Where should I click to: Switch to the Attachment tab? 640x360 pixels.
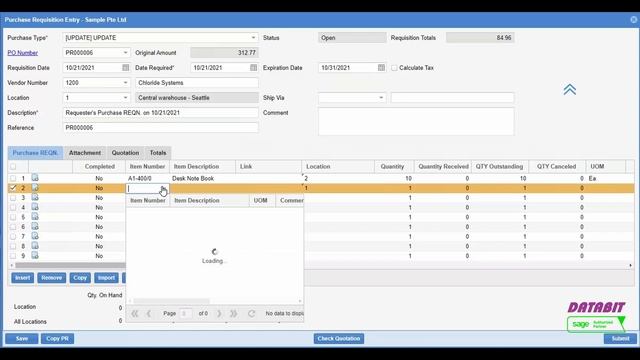click(x=84, y=153)
